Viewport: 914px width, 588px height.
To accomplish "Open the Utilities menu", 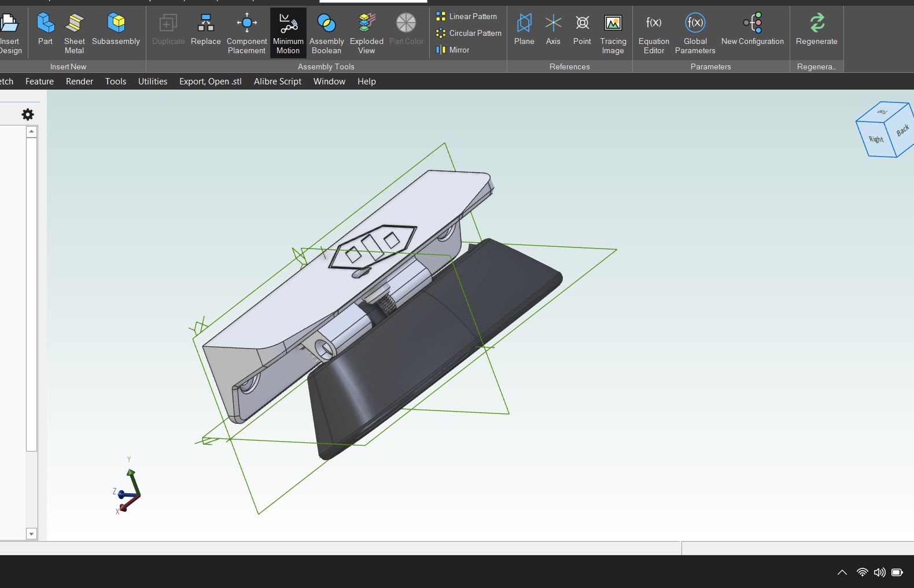I will [x=153, y=82].
